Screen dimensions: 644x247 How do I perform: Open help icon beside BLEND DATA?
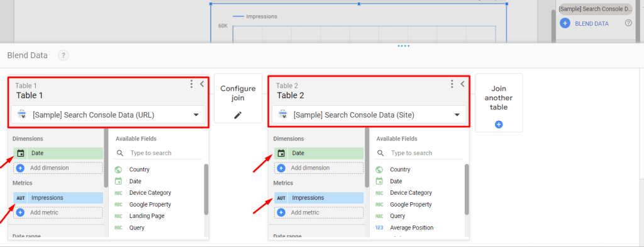point(628,23)
